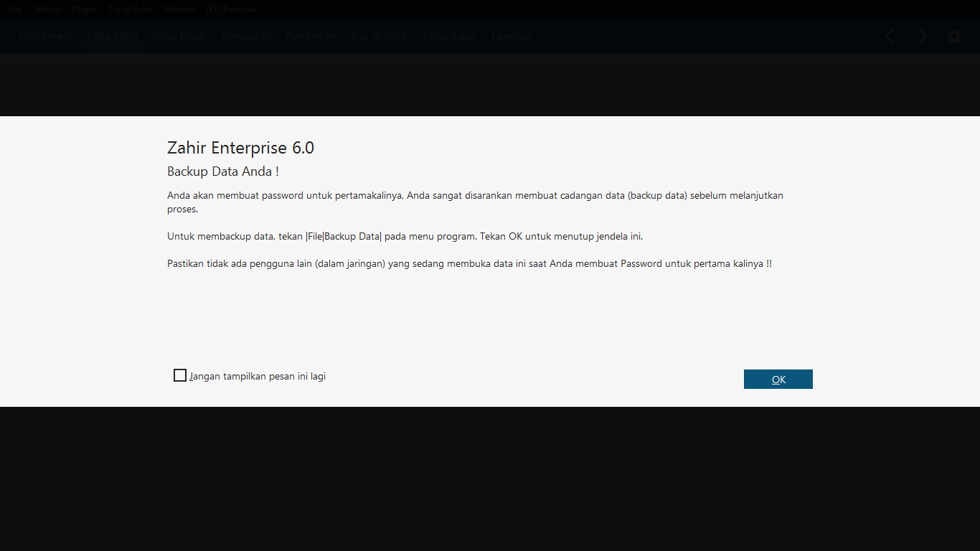
Task: Open the Tutup Buku menu
Action: (x=130, y=9)
